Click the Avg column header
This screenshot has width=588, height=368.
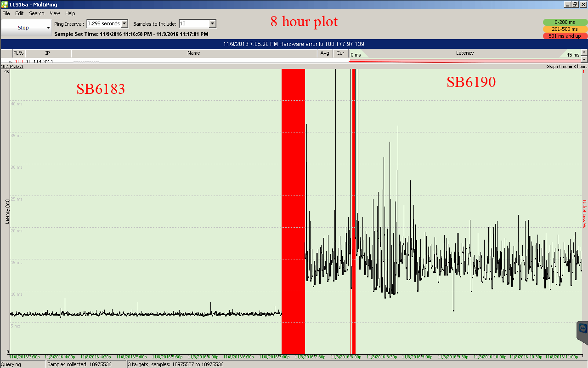(x=325, y=53)
